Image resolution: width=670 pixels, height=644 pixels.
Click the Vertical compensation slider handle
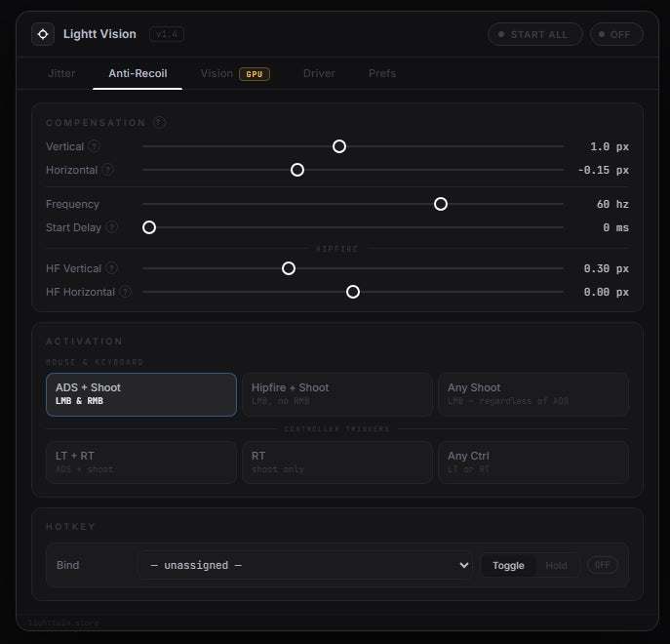339,146
